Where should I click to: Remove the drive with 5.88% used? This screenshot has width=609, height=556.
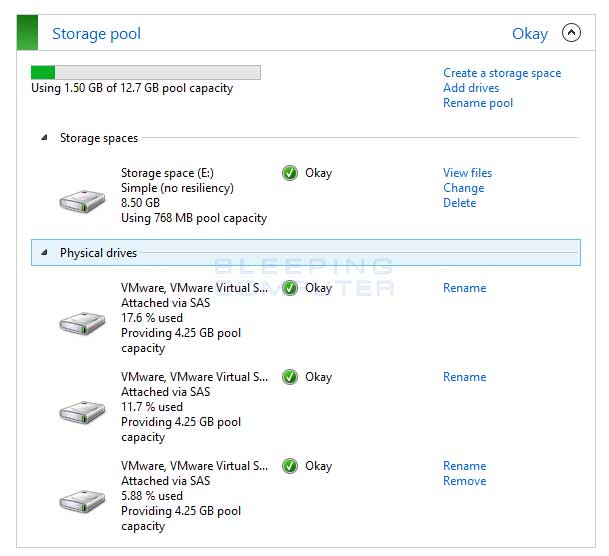click(464, 481)
